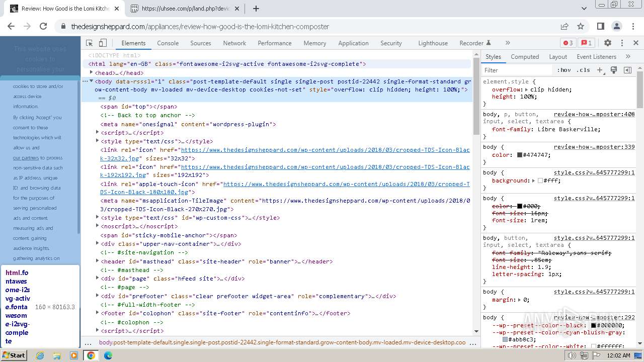Click the styles Filter field

pyautogui.click(x=517, y=70)
